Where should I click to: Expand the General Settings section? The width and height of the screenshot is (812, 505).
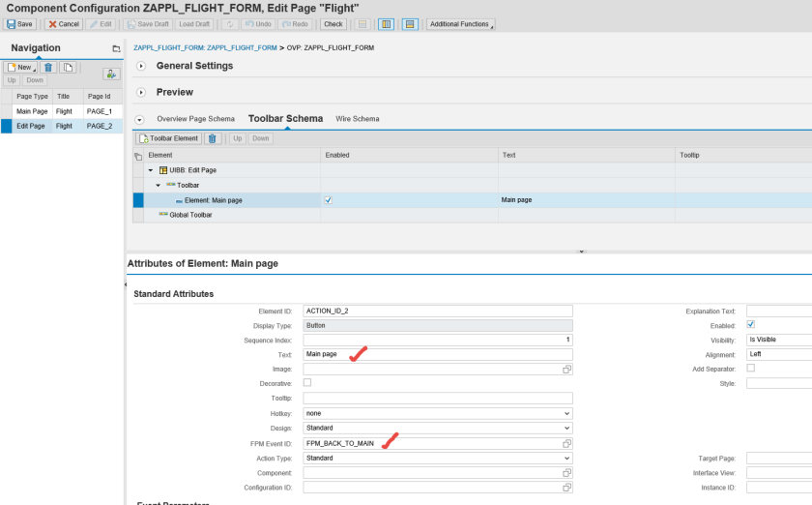pyautogui.click(x=141, y=66)
